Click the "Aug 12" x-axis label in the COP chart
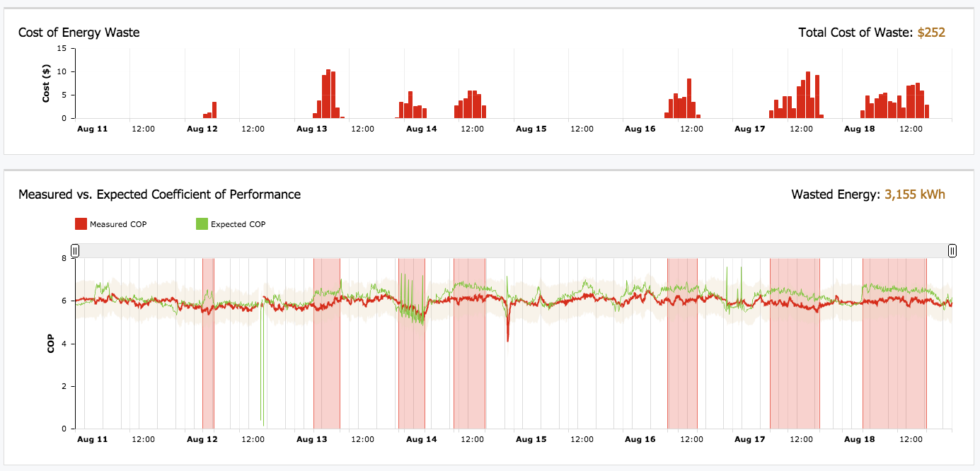Screen dimensions: 980x471 [x=202, y=439]
